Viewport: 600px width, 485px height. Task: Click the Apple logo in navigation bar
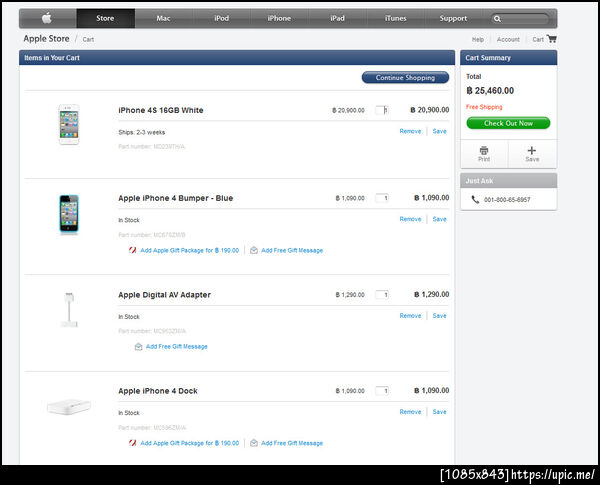(47, 18)
